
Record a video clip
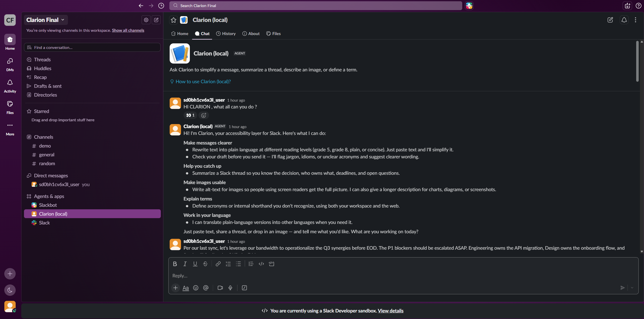[220, 288]
